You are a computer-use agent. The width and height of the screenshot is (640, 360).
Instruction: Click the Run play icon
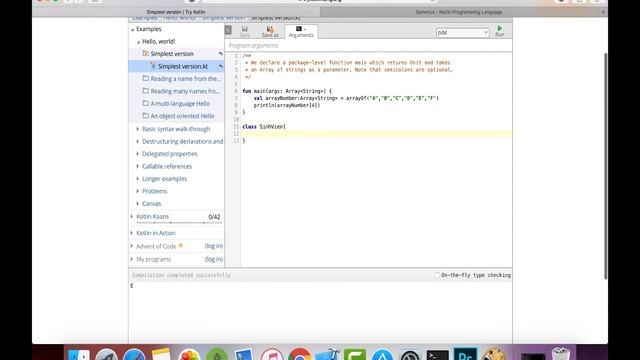[x=499, y=28]
